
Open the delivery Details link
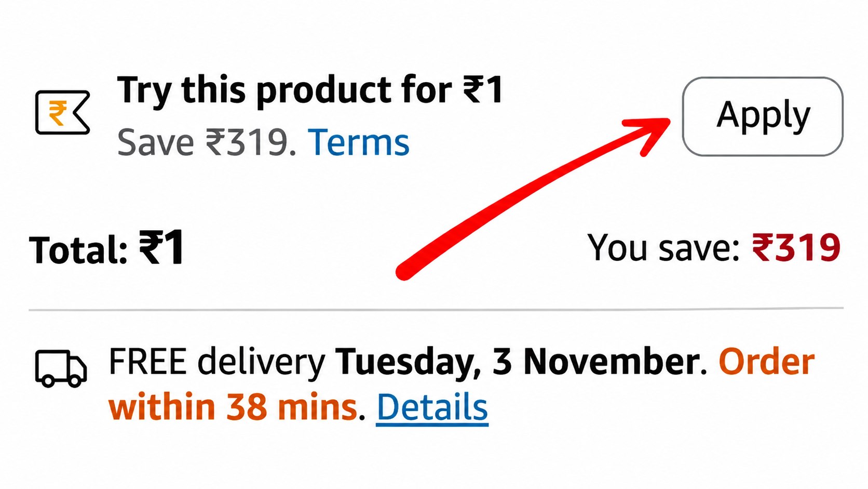(432, 407)
